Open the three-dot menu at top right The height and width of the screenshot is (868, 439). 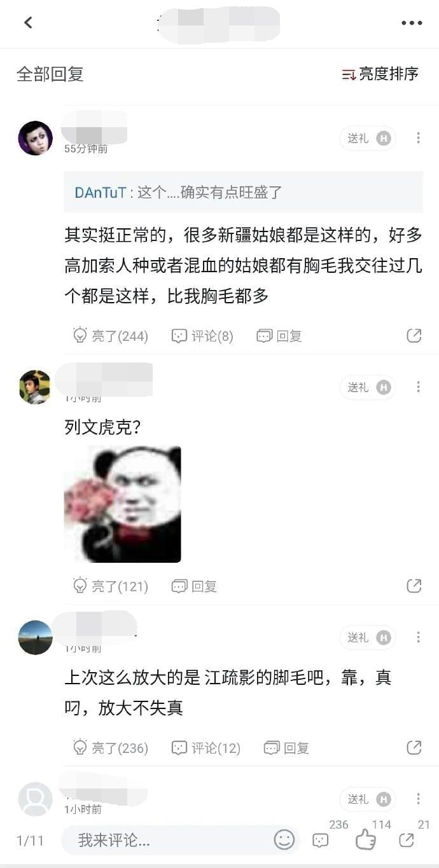(412, 23)
